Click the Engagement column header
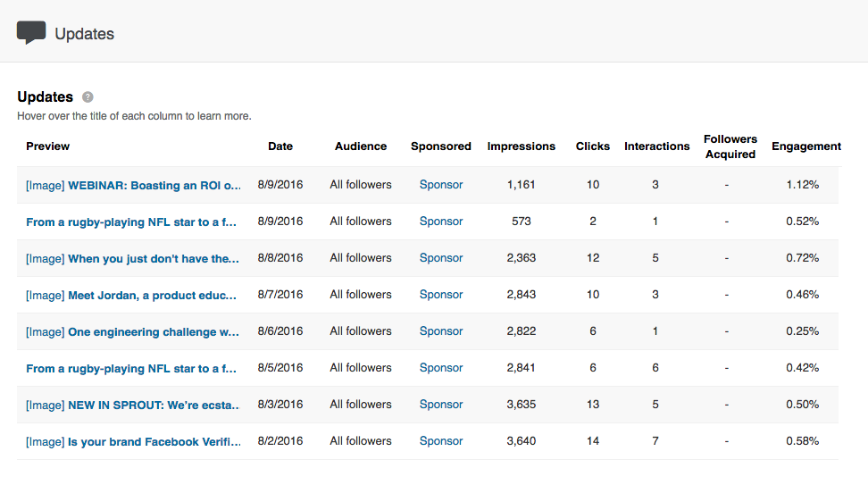The image size is (868, 485). (806, 146)
